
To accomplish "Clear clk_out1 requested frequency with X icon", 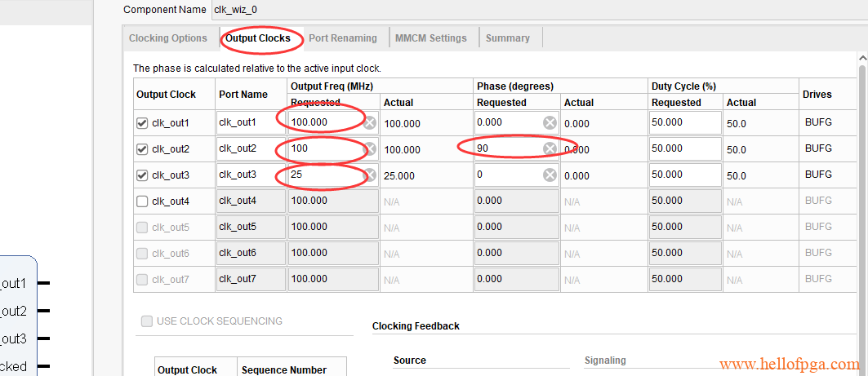I will (x=370, y=123).
